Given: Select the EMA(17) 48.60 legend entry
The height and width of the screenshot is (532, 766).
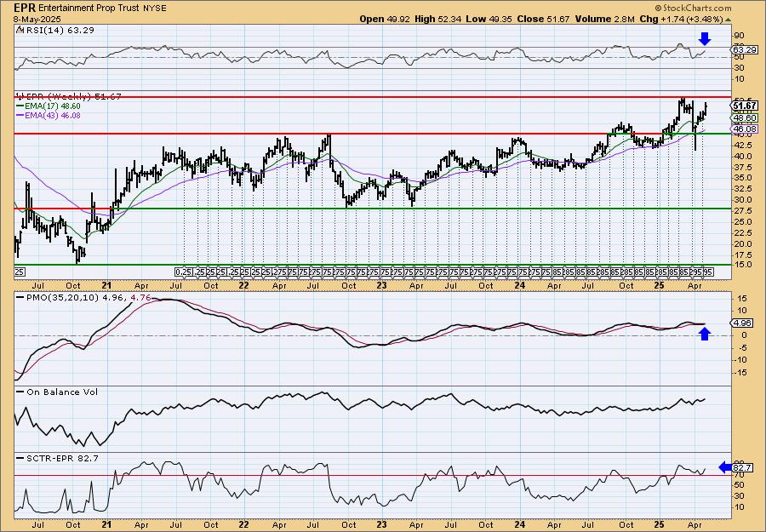Looking at the screenshot, I should click(x=48, y=106).
